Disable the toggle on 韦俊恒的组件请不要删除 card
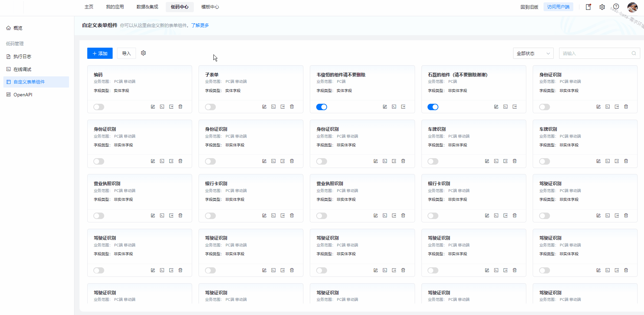 point(322,107)
